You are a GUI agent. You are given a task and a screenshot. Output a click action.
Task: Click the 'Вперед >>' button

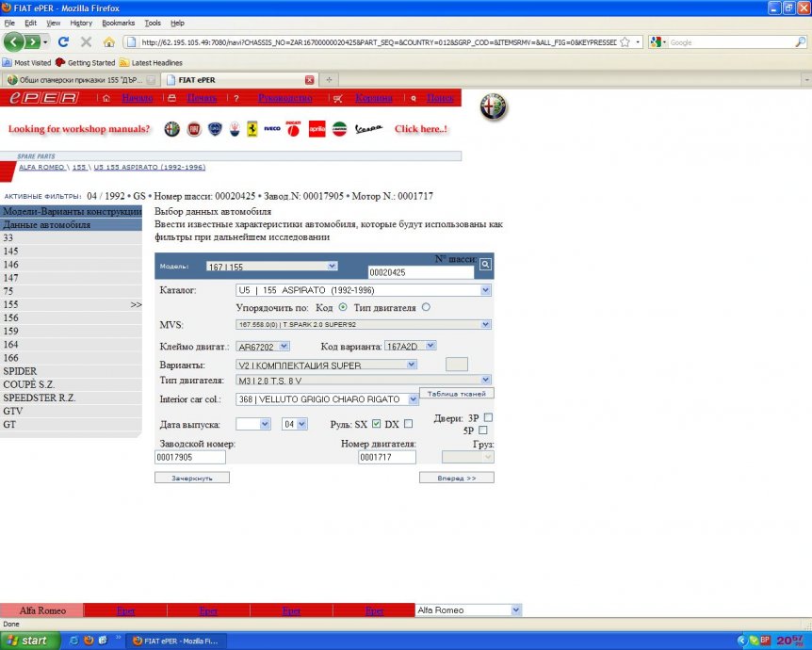[456, 478]
